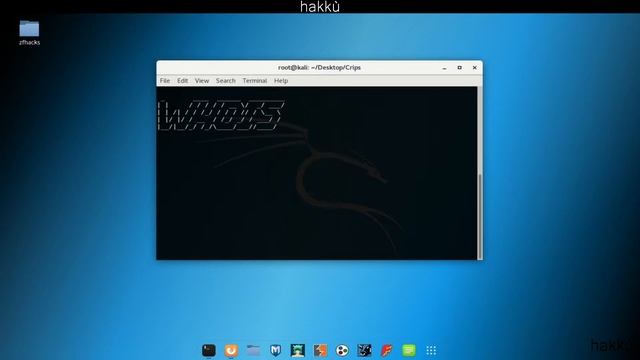Screen dimensions: 640x360
Task: Click inside the terminal output area
Action: pos(316,173)
